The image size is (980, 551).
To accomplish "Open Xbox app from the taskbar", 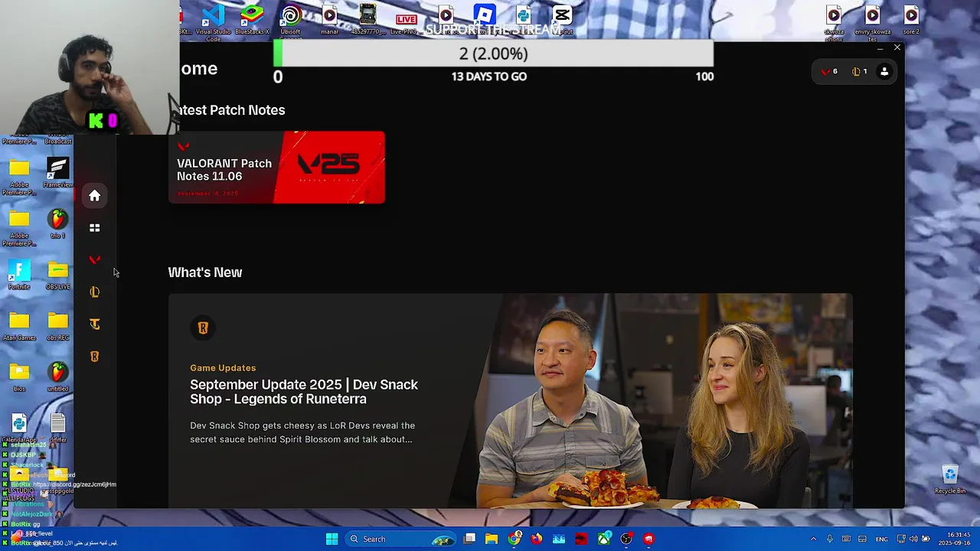I will point(604,539).
